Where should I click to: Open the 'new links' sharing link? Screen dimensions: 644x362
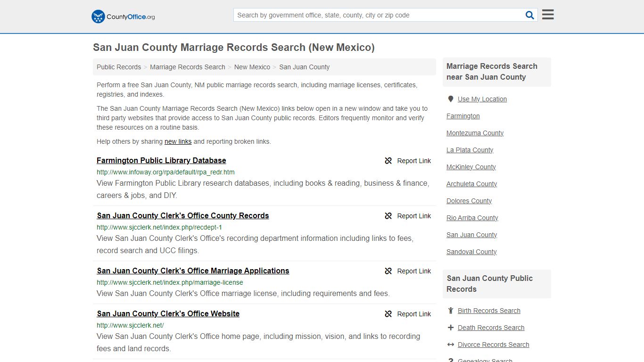tap(178, 141)
